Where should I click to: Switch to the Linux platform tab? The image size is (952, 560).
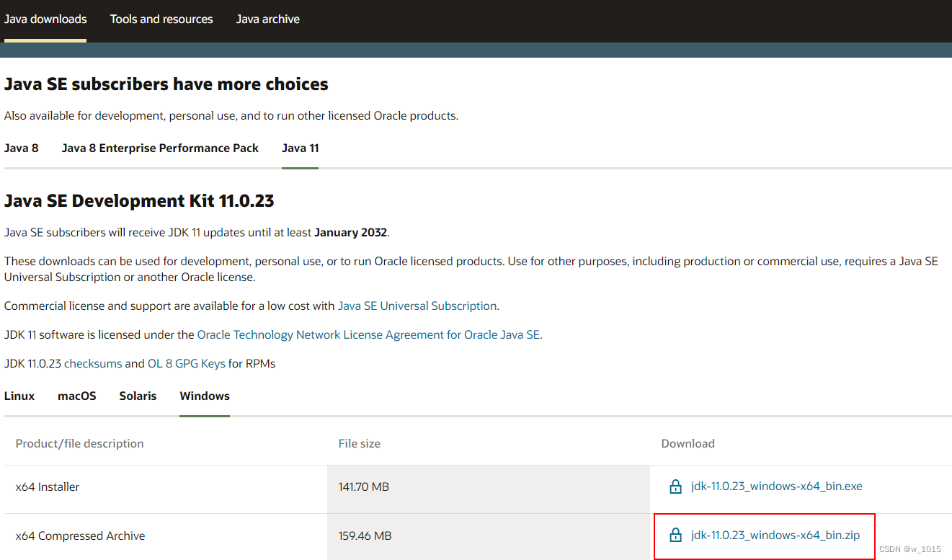19,396
